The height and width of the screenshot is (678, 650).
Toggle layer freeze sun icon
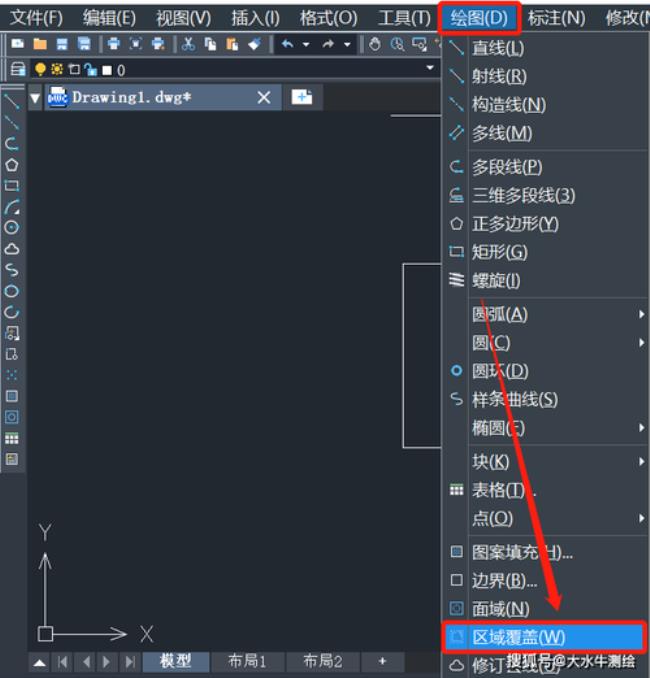coord(57,69)
